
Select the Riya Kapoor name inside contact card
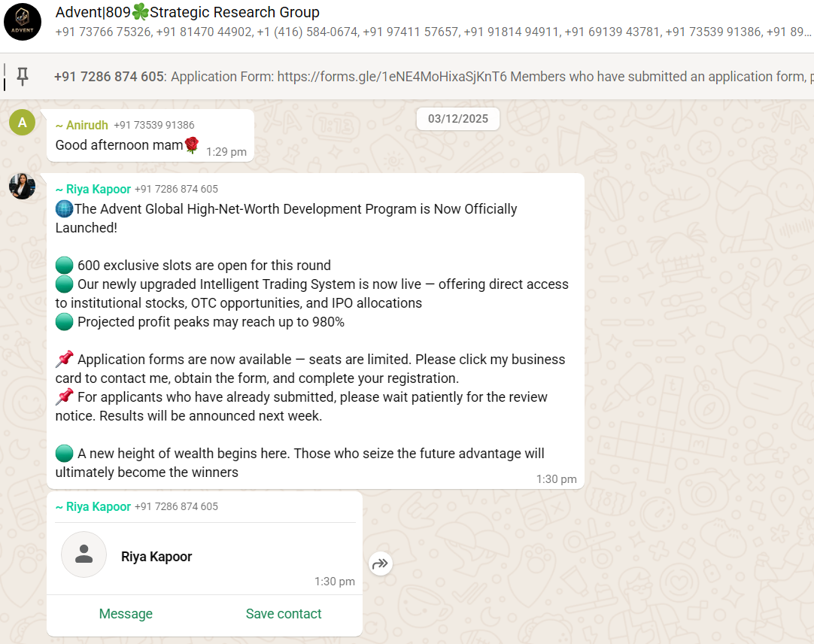[156, 557]
